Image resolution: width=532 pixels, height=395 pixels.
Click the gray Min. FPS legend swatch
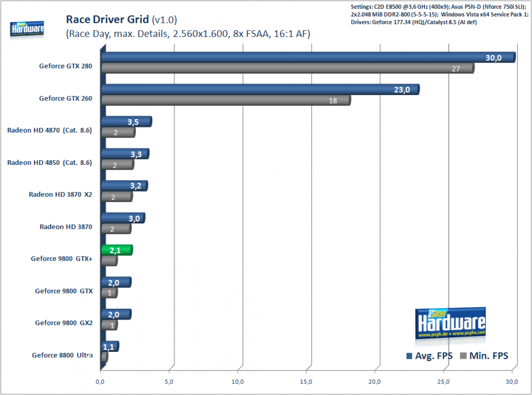(x=463, y=356)
